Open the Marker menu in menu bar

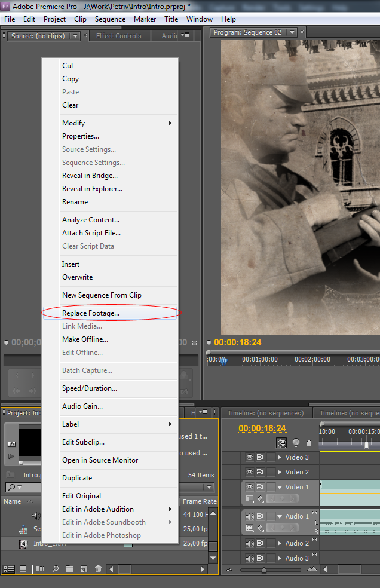click(145, 19)
